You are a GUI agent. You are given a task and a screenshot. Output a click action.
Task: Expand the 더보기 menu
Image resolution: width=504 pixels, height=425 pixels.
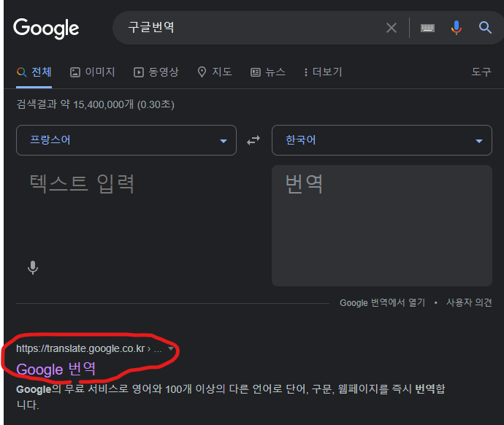323,72
